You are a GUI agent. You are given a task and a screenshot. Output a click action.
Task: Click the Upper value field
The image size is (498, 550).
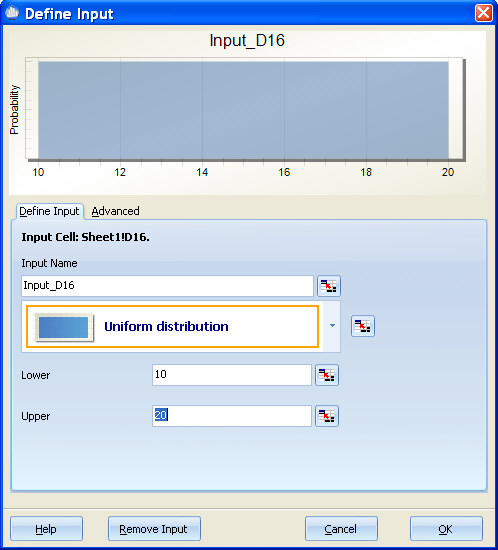pyautogui.click(x=232, y=416)
